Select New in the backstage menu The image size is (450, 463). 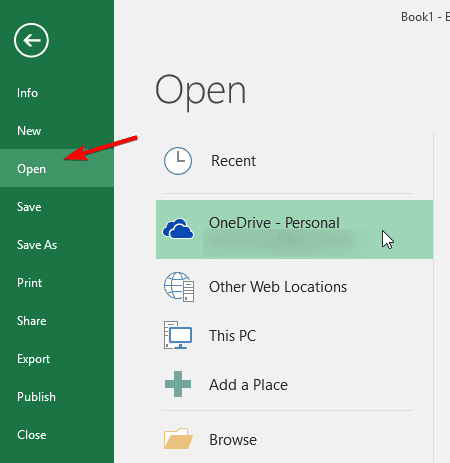(57, 131)
